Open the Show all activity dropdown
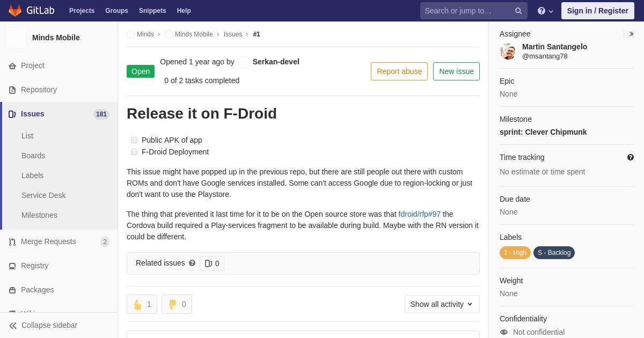Image resolution: width=644 pixels, height=338 pixels. click(442, 304)
